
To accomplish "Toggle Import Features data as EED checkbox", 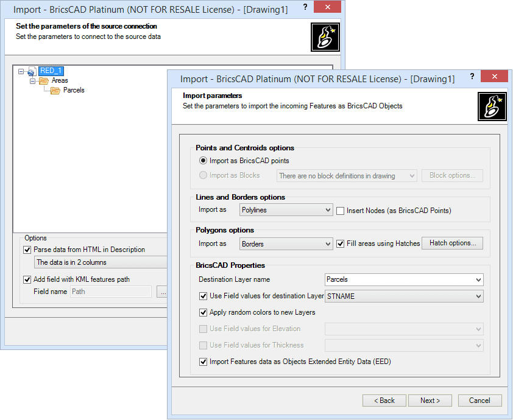I will point(203,362).
